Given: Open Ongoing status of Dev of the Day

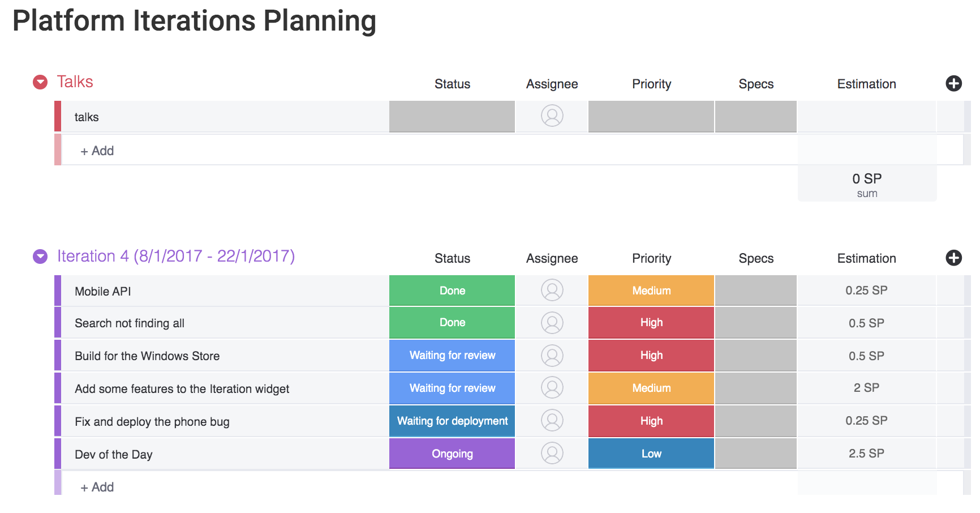Looking at the screenshot, I should [452, 454].
